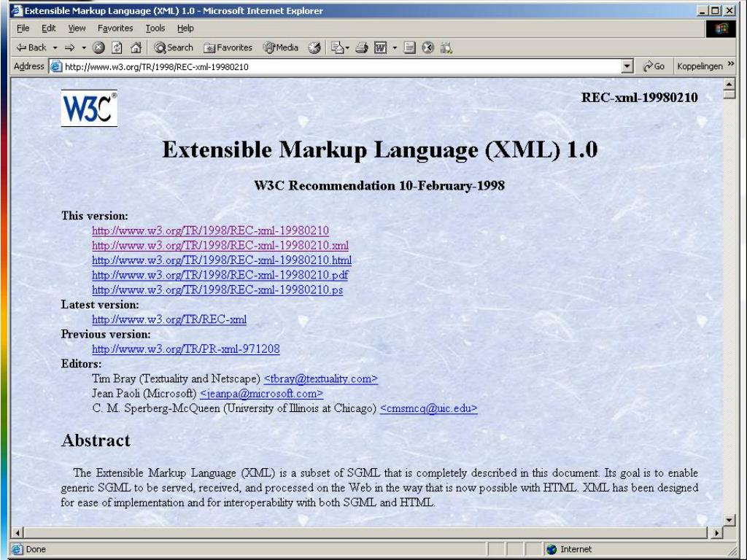This screenshot has width=747, height=560.
Task: Click the Discuss toolbar icon
Action: tap(409, 47)
